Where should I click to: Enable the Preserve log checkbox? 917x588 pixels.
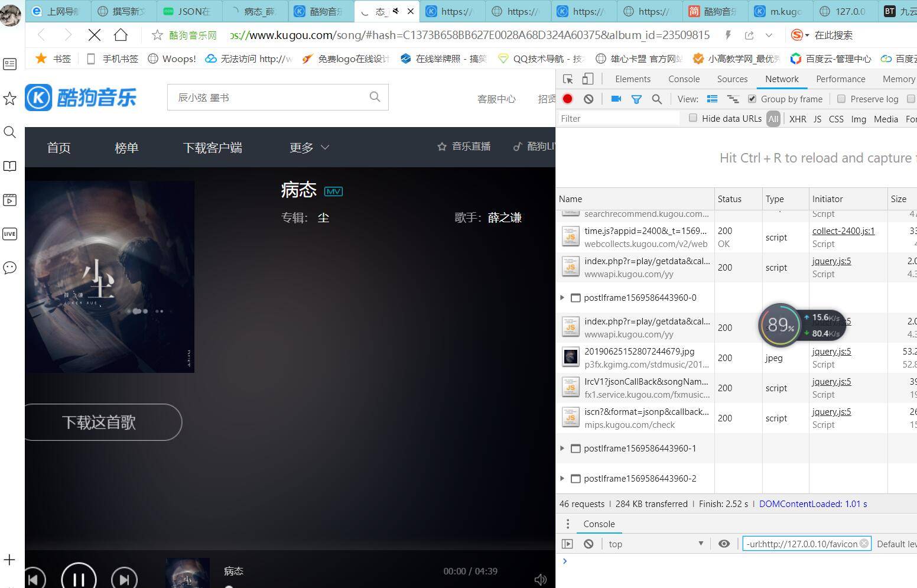click(841, 99)
